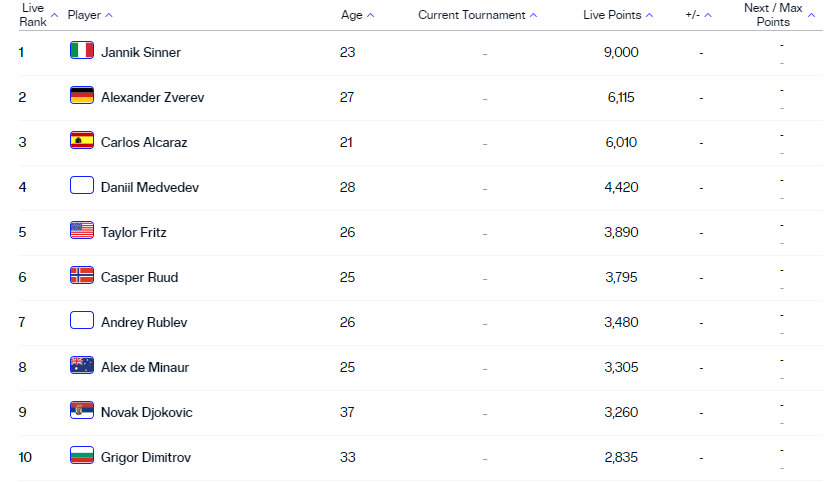
Task: Click the blank flag beside Daniil Medvedev
Action: click(x=82, y=186)
